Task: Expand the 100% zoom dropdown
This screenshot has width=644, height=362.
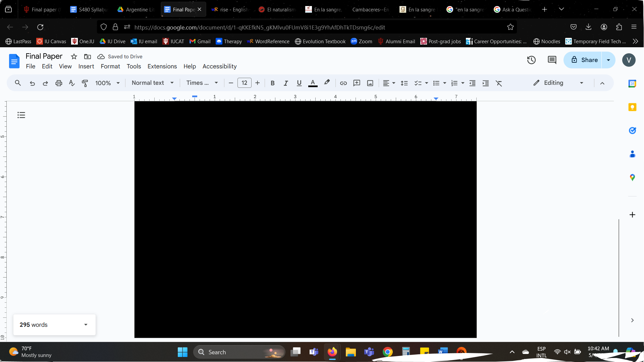Action: click(x=107, y=83)
